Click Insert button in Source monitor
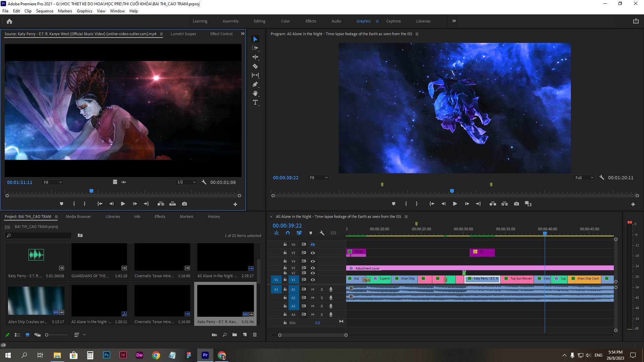644x362 pixels. pos(161,204)
